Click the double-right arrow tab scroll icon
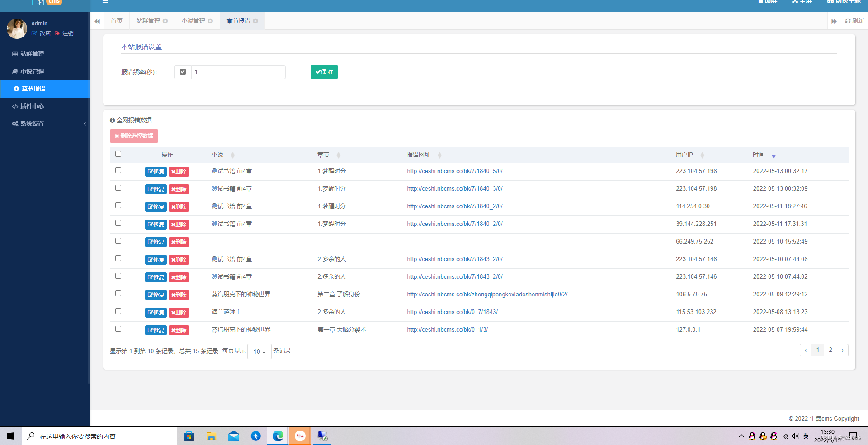 click(x=834, y=21)
